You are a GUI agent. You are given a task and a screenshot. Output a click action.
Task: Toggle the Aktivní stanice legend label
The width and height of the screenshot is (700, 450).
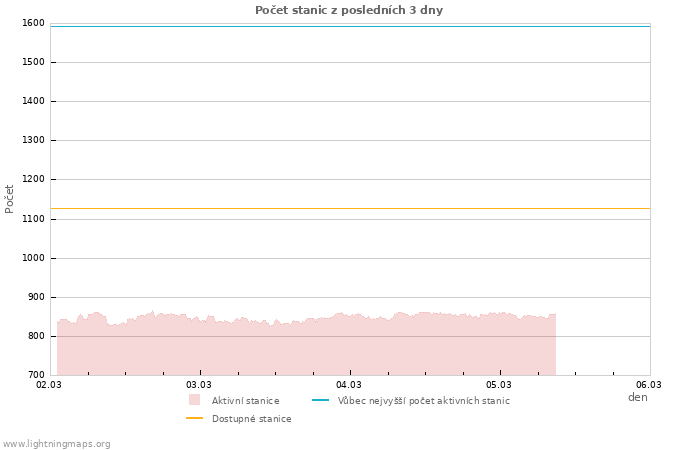[245, 401]
